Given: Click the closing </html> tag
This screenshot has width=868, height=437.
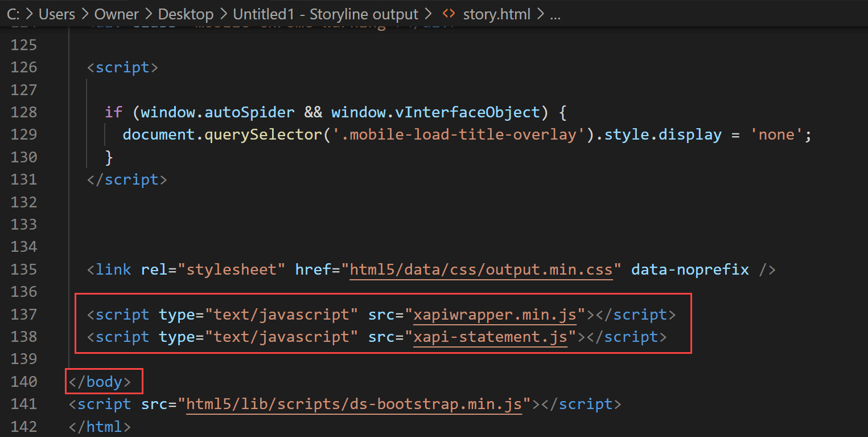Looking at the screenshot, I should (x=100, y=427).
